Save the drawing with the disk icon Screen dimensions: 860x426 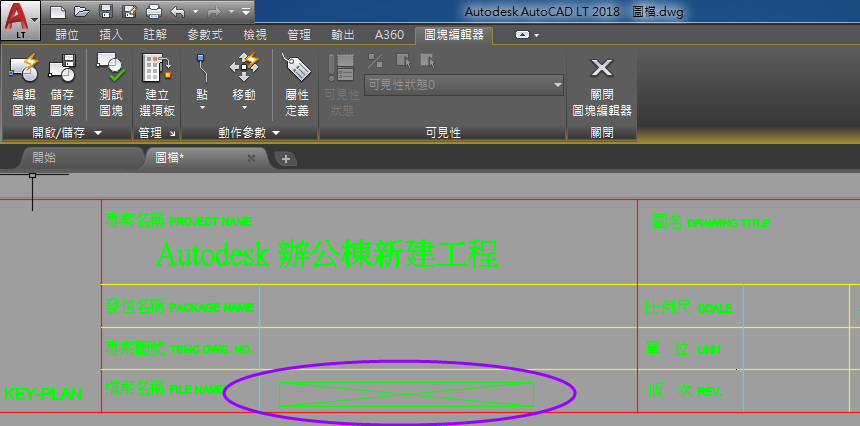click(106, 10)
